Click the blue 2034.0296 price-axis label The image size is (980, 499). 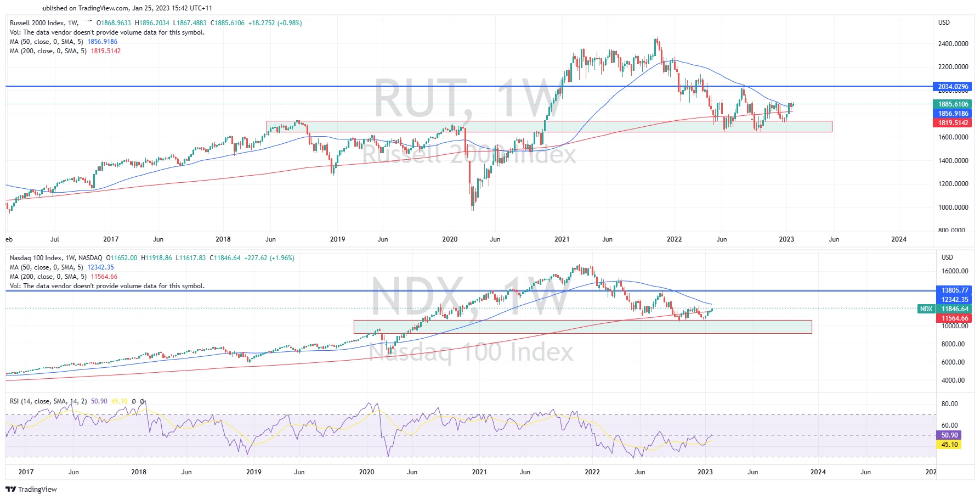(x=953, y=87)
